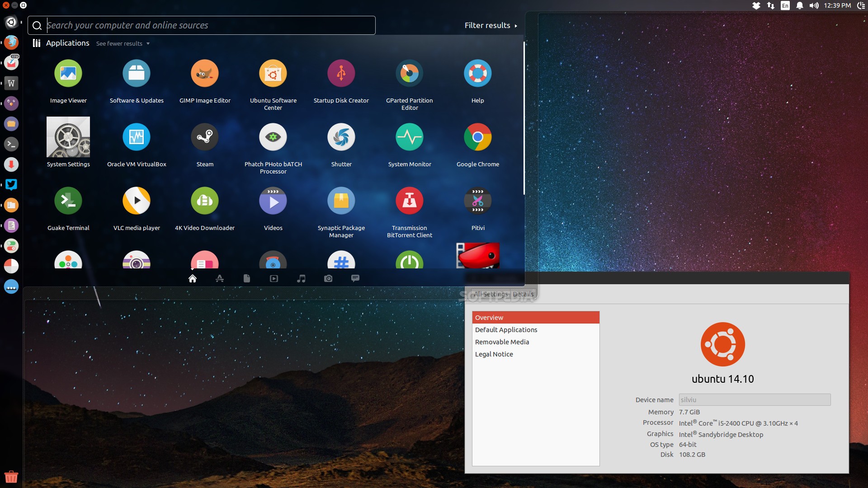Open Transmission BitTorrent Client

pos(410,201)
